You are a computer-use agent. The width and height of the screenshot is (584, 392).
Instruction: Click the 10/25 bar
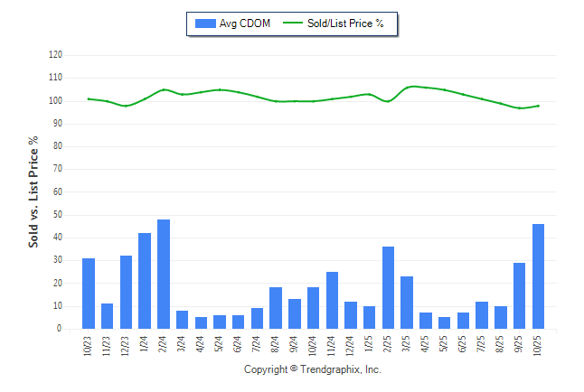(539, 276)
